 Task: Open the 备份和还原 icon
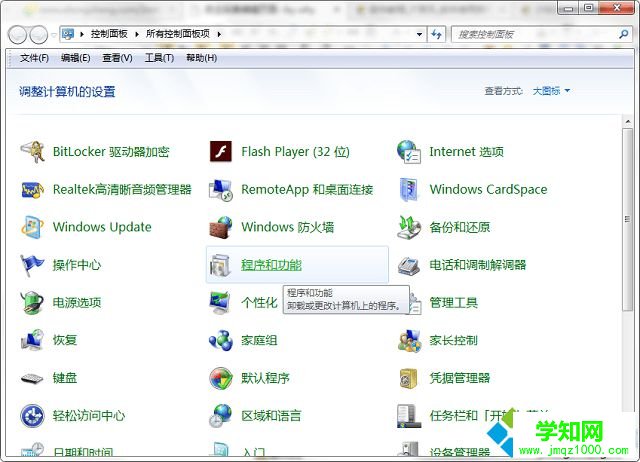coord(409,227)
